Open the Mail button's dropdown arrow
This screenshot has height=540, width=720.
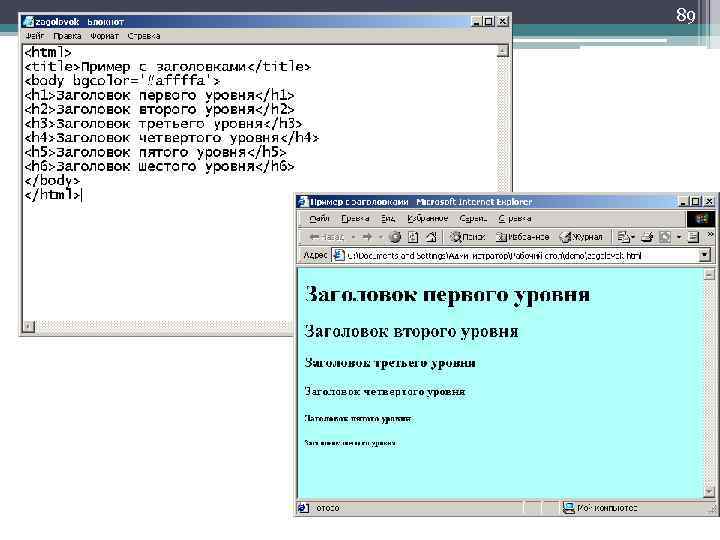coord(633,237)
